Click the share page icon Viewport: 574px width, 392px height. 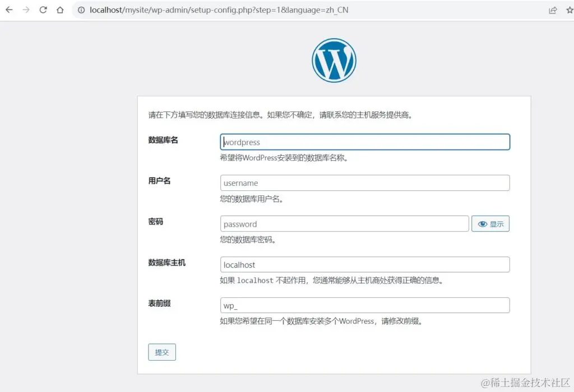click(553, 10)
